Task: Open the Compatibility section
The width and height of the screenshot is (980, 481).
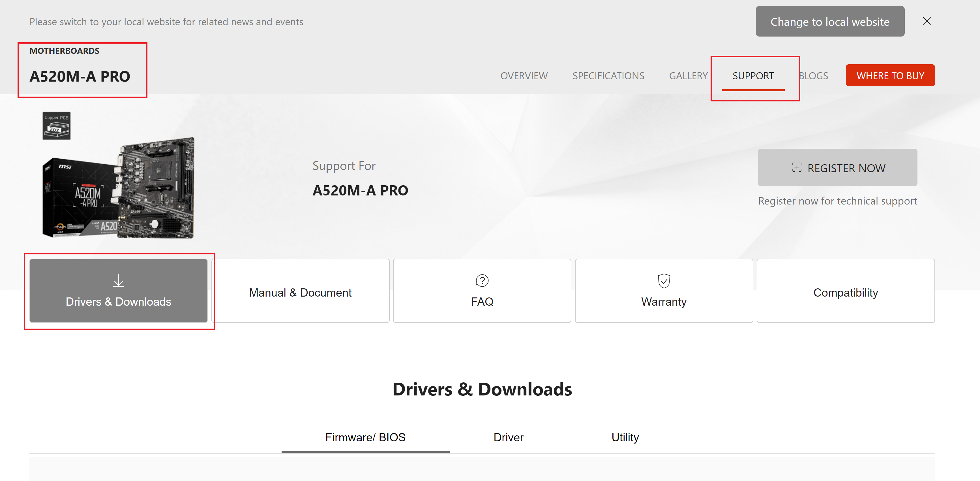Action: 845,291
